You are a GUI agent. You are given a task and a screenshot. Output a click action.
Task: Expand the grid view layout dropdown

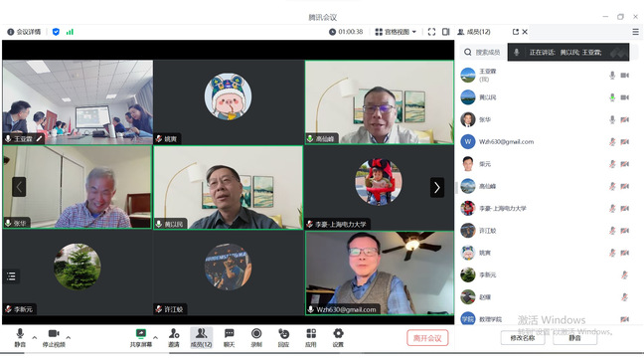tap(396, 32)
